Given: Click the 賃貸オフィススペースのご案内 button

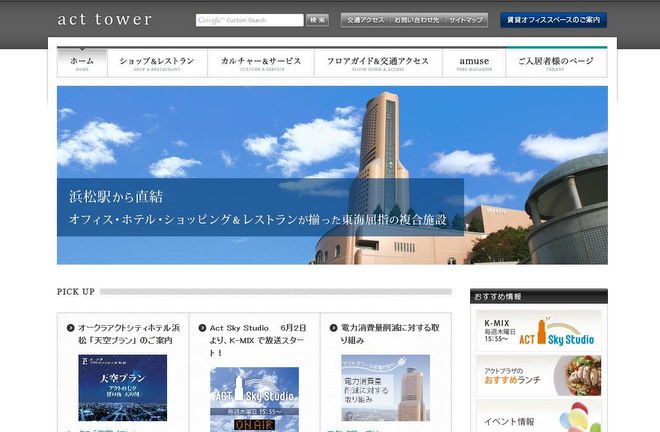Looking at the screenshot, I should [x=554, y=20].
